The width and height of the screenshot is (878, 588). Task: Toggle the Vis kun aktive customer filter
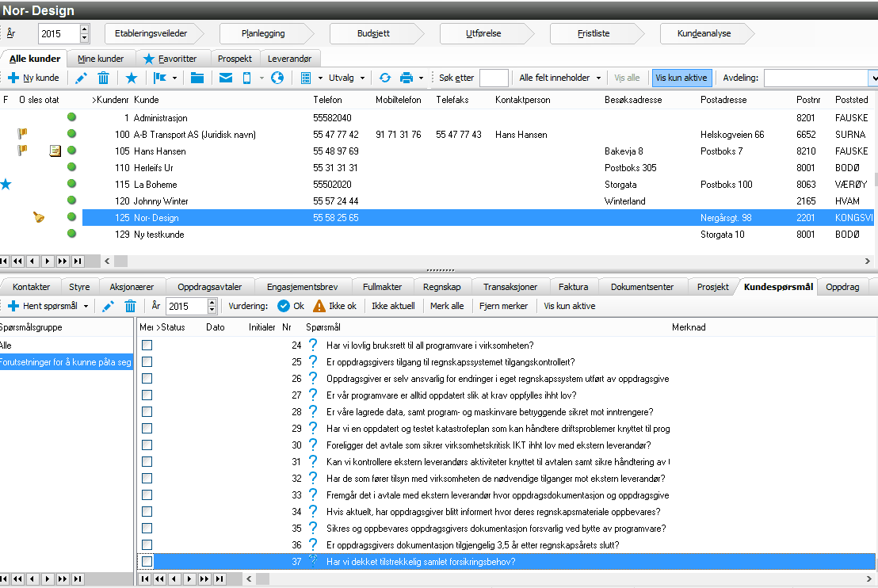(681, 78)
